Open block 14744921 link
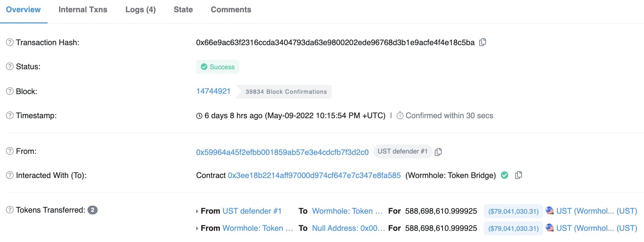644x242 pixels. (x=213, y=91)
